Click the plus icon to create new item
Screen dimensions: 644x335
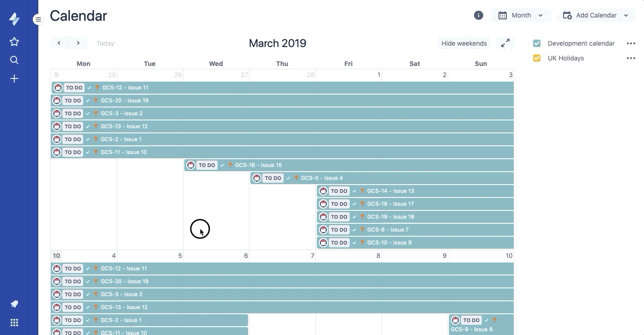click(14, 78)
